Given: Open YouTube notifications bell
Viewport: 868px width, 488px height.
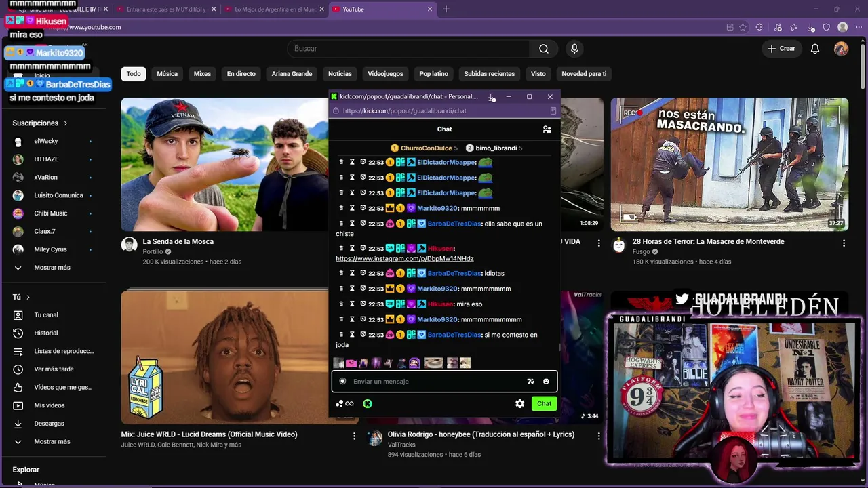Looking at the screenshot, I should coord(815,49).
